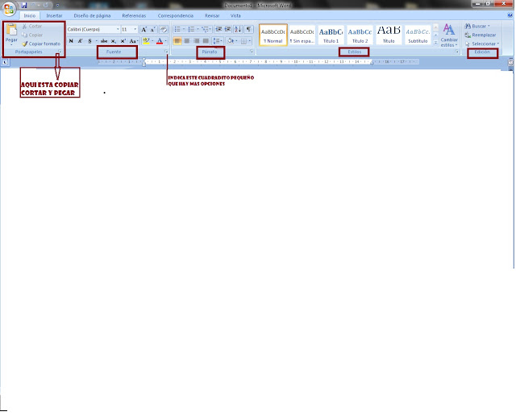Apply the Título 1 style
The width and height of the screenshot is (516, 420).
[331, 35]
